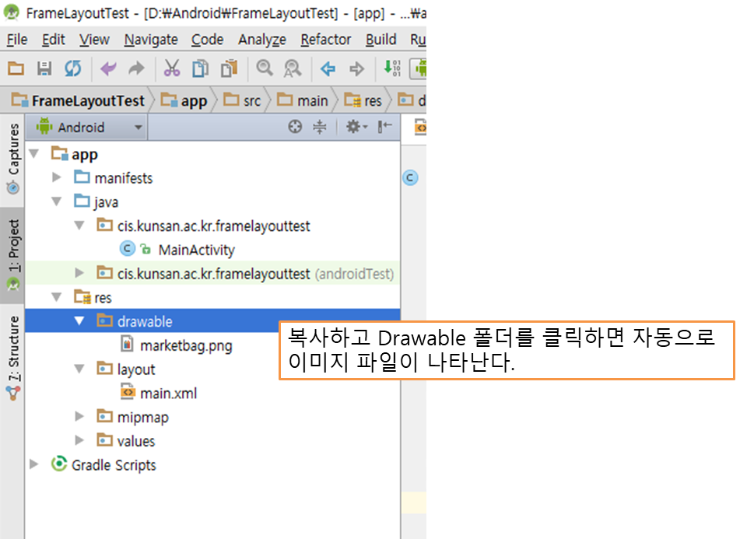
Task: Open the Android view dropdown
Action: pos(89,128)
